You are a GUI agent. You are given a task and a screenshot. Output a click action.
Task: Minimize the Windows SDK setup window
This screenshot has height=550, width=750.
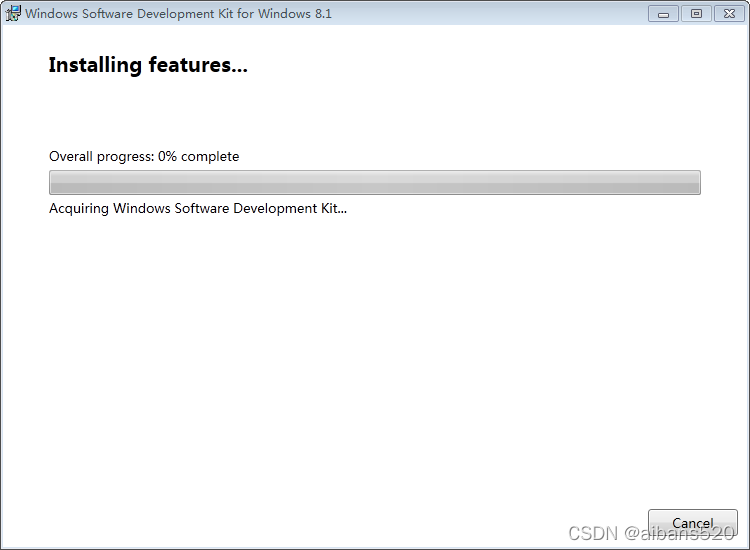(663, 14)
